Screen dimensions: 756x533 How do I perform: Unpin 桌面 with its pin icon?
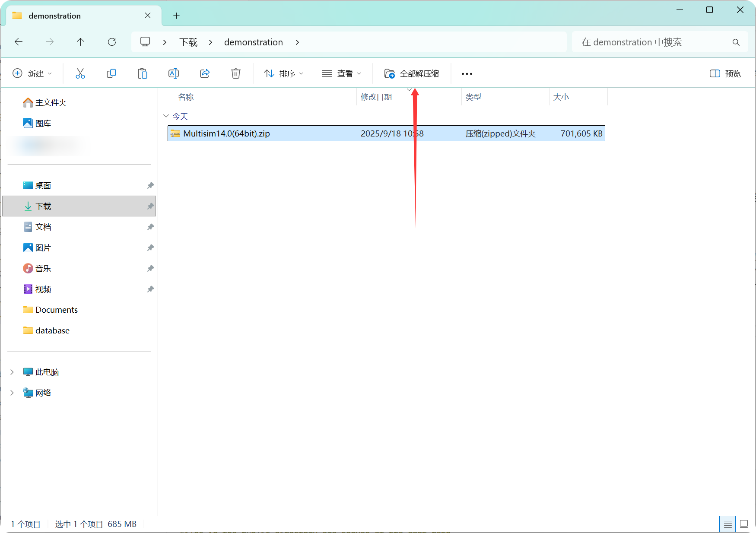click(x=150, y=185)
